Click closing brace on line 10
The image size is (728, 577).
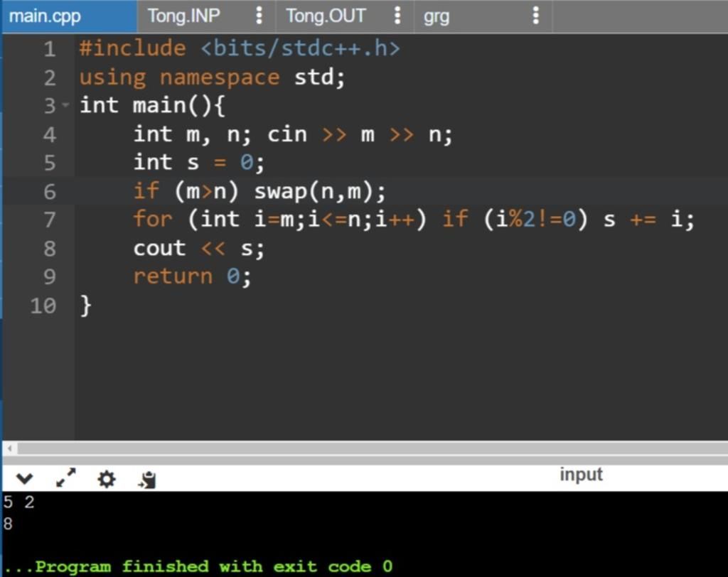(x=86, y=306)
